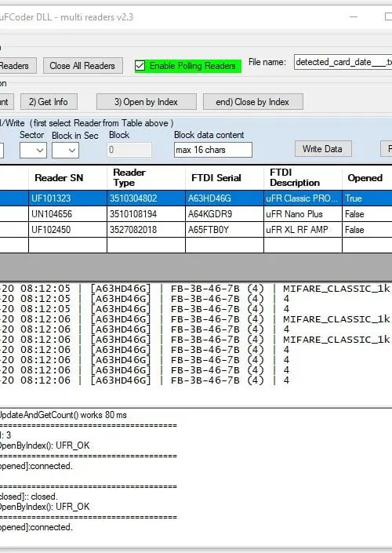
Task: Click FTDI Serial cell A63HD46G in table
Action: click(x=224, y=198)
